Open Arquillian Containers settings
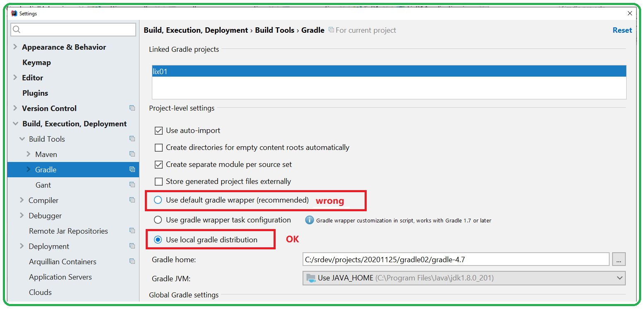The height and width of the screenshot is (309, 644). (x=62, y=262)
